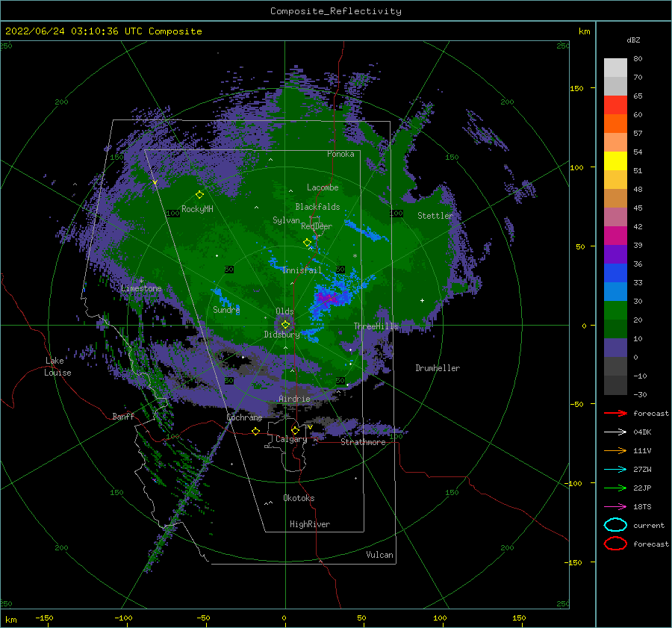Click the Olds label
672x628 pixels.
tap(284, 311)
